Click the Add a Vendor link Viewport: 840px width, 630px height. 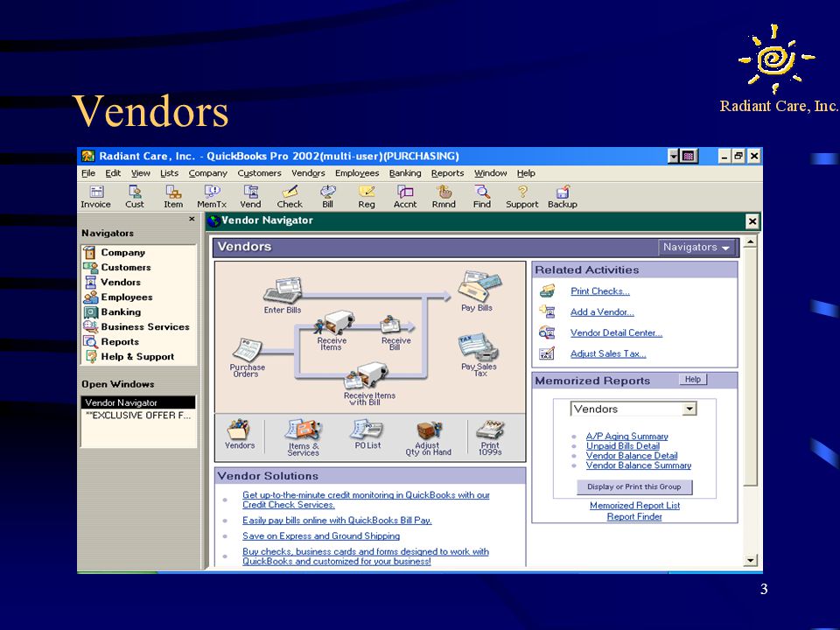pos(602,312)
